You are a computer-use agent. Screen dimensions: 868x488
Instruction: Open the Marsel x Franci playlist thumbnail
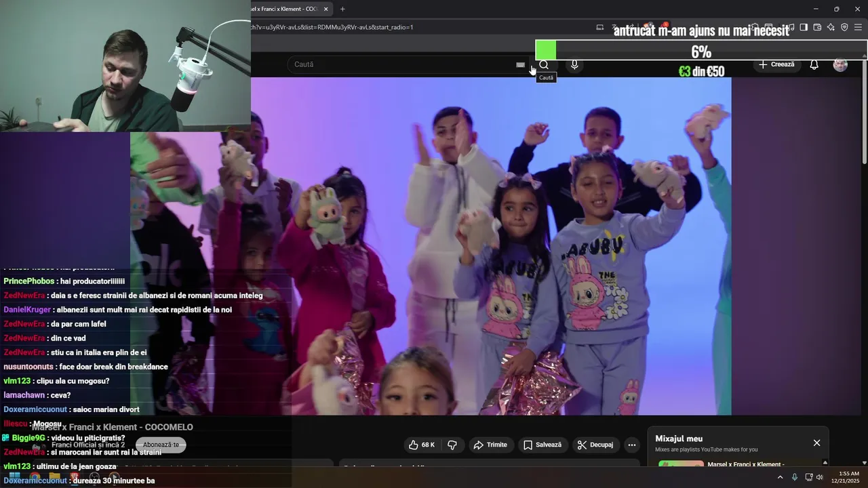681,465
